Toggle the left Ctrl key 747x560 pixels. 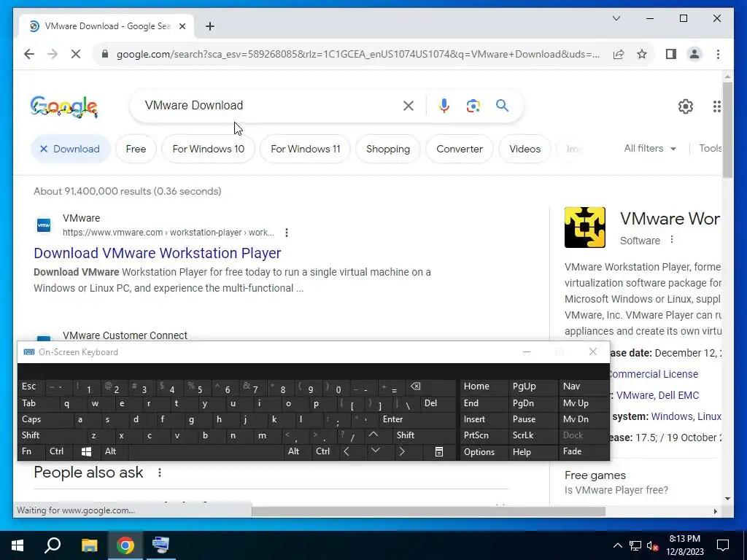[59, 451]
